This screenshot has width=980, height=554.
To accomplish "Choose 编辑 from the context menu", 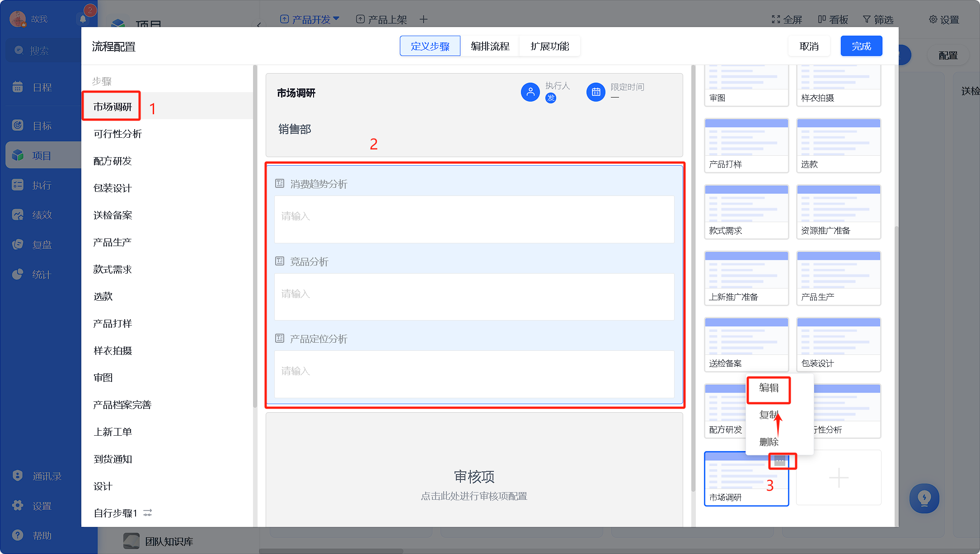I will tap(769, 388).
